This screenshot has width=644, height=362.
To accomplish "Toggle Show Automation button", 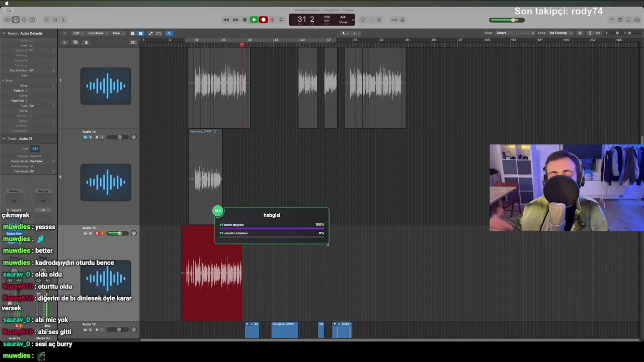I will [x=150, y=33].
